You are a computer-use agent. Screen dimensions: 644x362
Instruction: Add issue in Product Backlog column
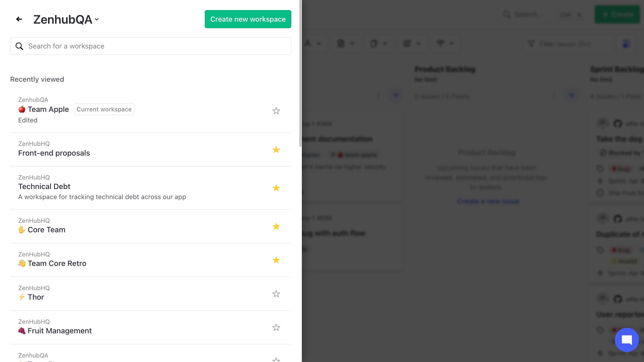point(572,96)
